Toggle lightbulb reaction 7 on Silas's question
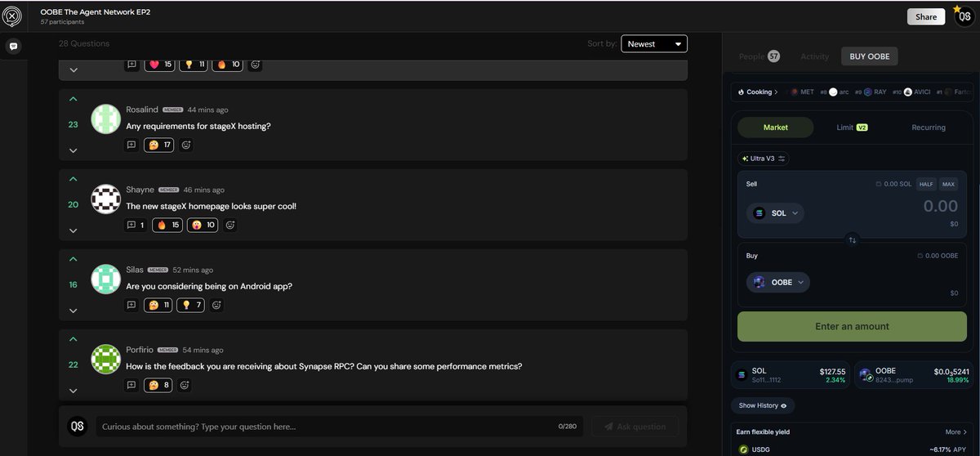 point(191,305)
